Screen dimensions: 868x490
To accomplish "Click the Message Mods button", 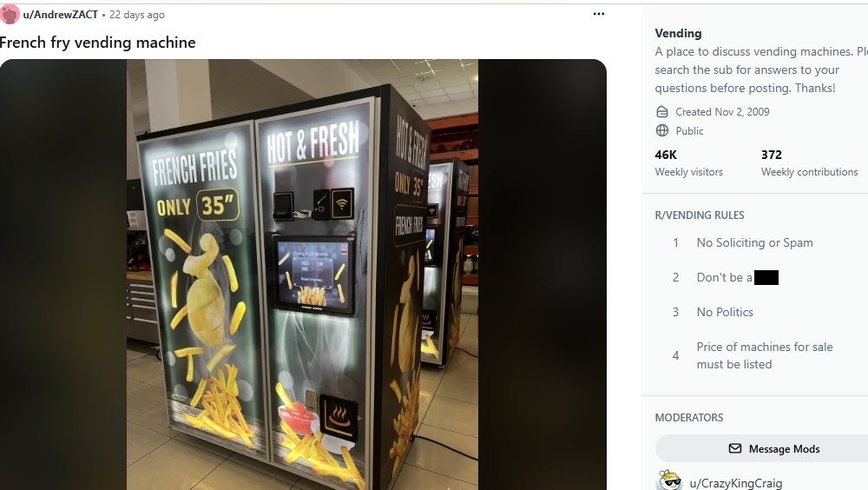I will click(762, 448).
